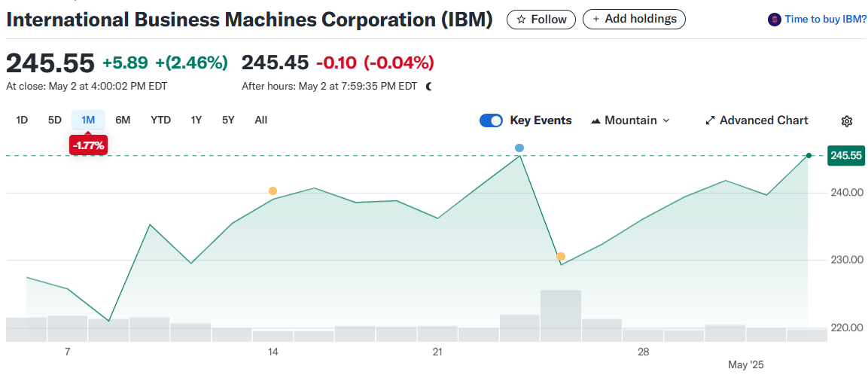The width and height of the screenshot is (868, 375).
Task: Click the blue key event marker at peak
Action: pos(519,148)
